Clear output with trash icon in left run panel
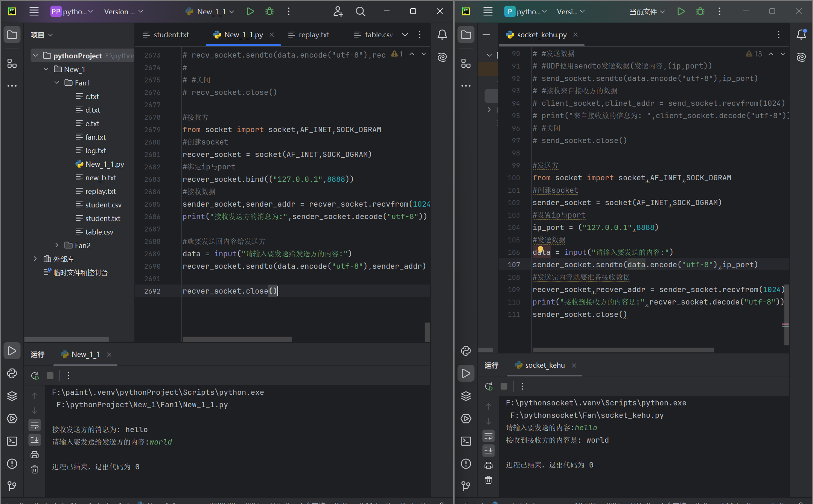The width and height of the screenshot is (813, 504). (x=35, y=469)
